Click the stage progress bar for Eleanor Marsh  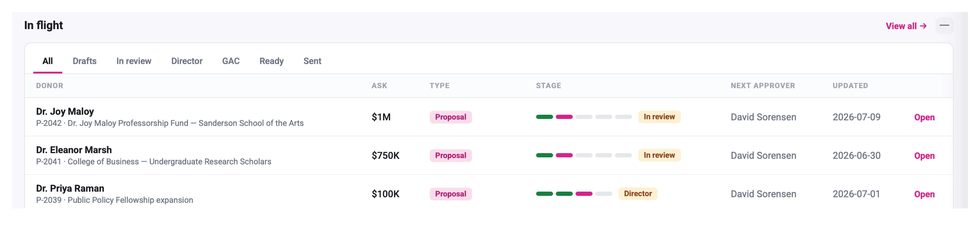[584, 155]
